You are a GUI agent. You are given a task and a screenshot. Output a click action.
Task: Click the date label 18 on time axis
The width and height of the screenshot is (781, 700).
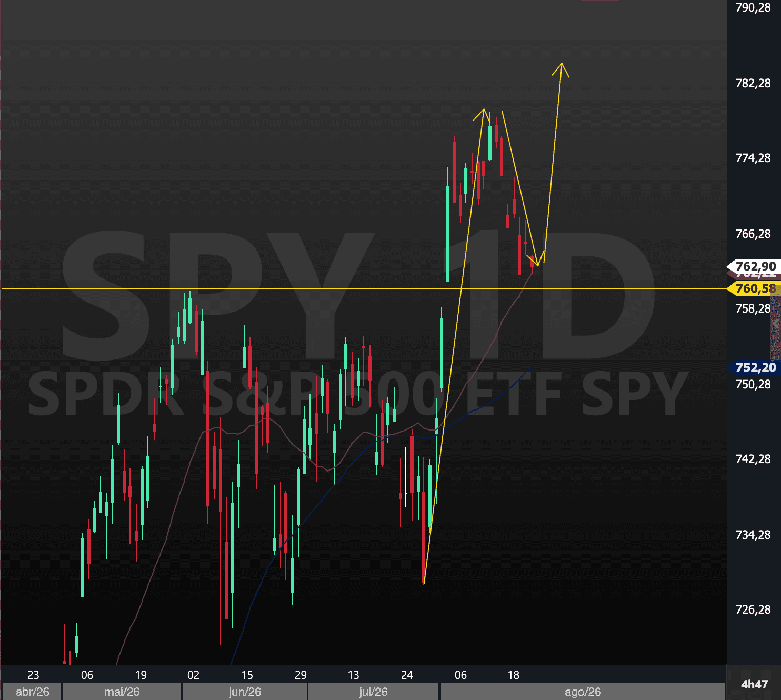tap(514, 675)
